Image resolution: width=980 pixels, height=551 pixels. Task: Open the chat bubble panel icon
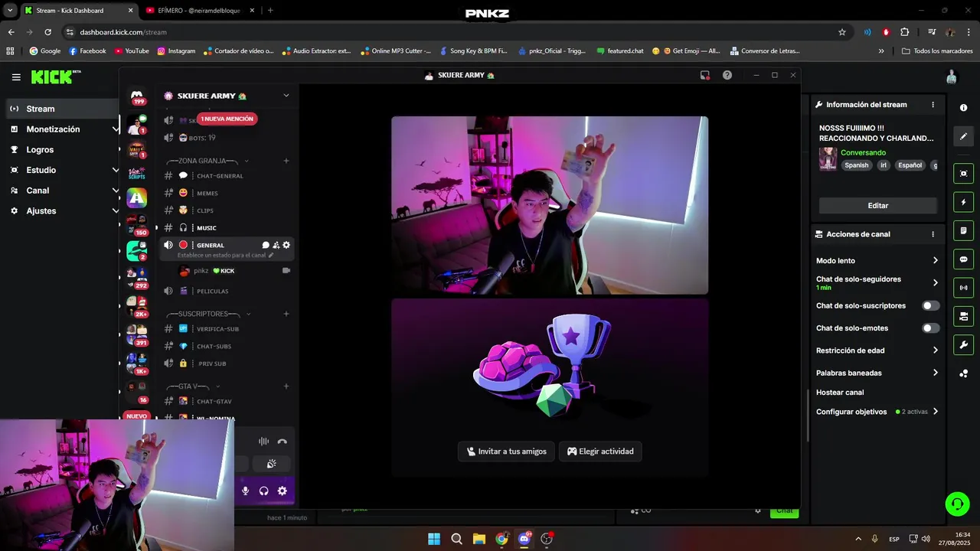tap(963, 259)
